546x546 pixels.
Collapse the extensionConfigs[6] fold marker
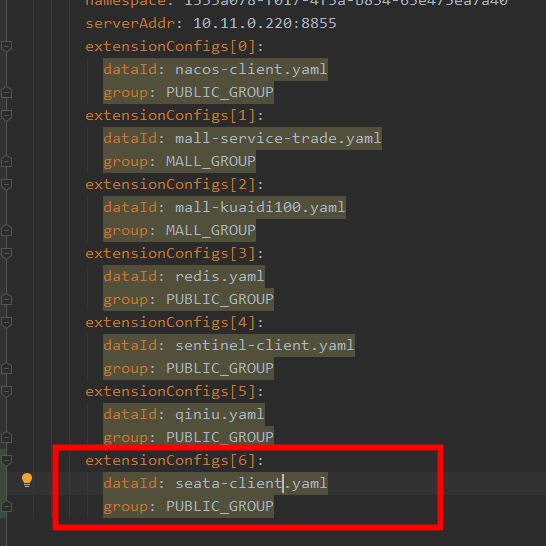pos(6,460)
